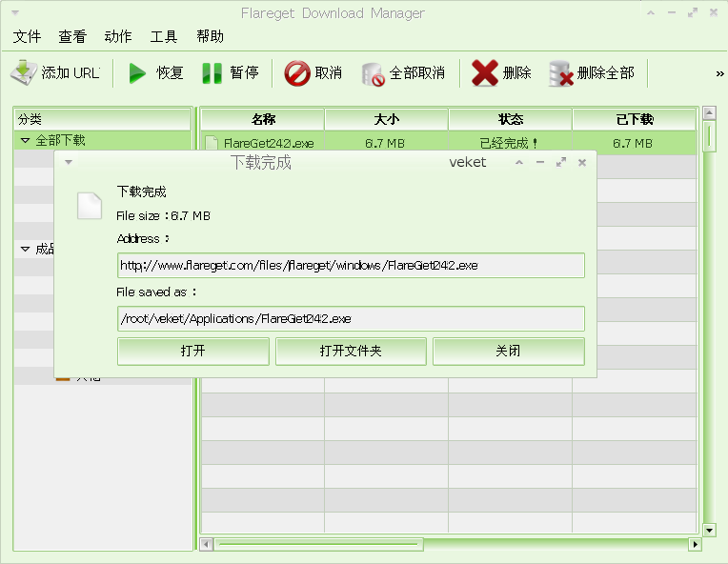Delete item with the red X 删除 icon
Viewport: 728px width, 564px height.
pyautogui.click(x=485, y=73)
